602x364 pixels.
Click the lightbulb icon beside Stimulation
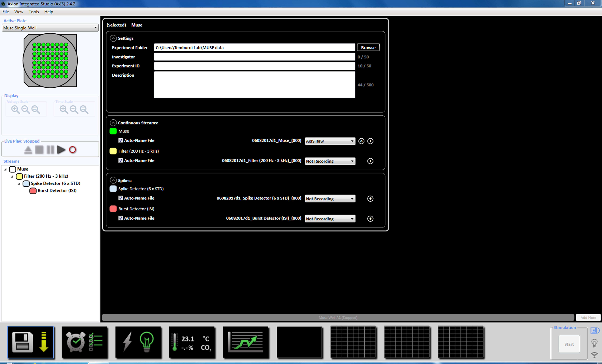[594, 343]
